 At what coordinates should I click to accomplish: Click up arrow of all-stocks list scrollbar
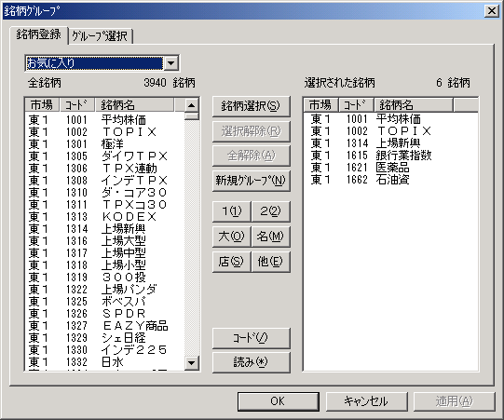click(192, 105)
